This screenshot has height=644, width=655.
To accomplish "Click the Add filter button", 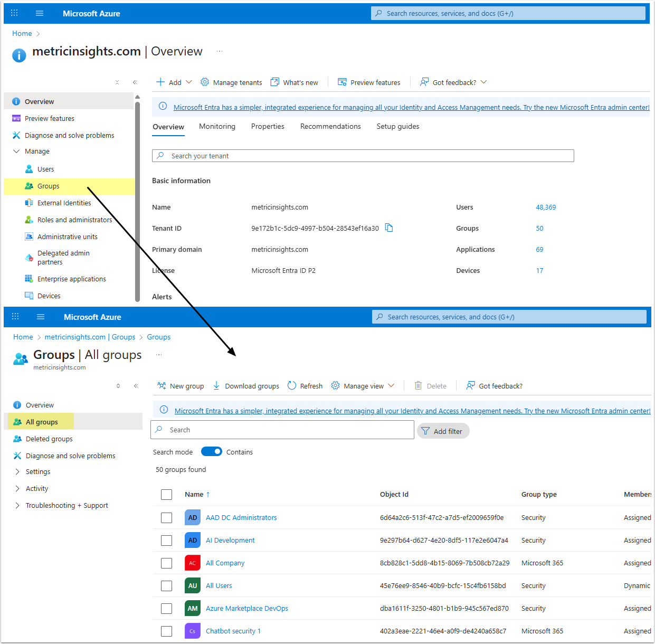I will [443, 431].
